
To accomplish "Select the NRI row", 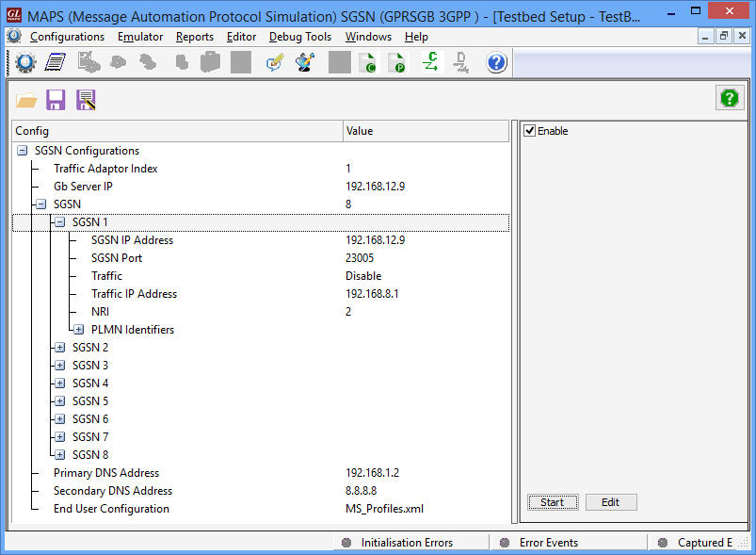I will [261, 312].
